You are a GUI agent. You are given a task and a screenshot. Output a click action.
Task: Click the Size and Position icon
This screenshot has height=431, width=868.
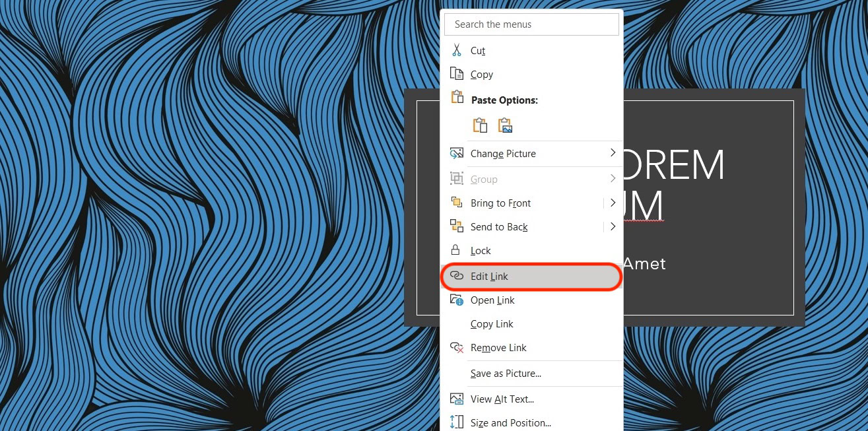(x=456, y=422)
